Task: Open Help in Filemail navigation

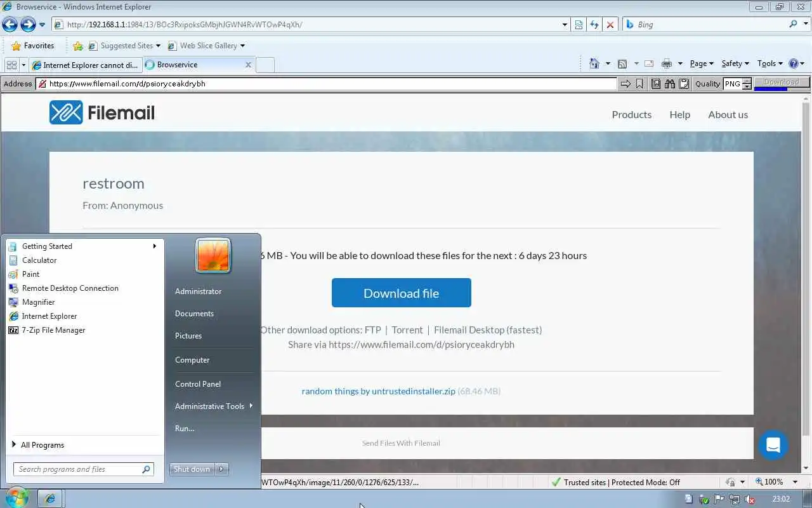Action: tap(679, 114)
